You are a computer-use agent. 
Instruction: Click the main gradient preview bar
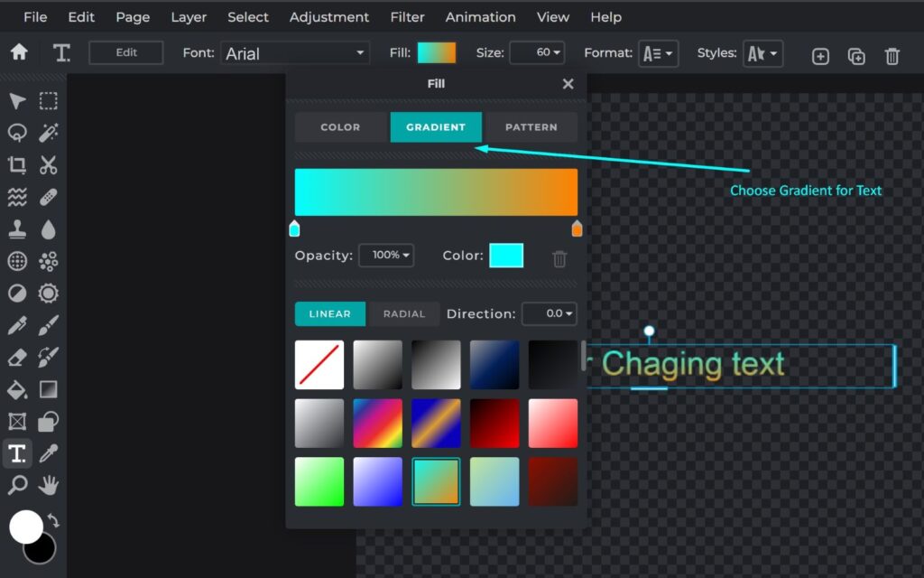pos(436,192)
